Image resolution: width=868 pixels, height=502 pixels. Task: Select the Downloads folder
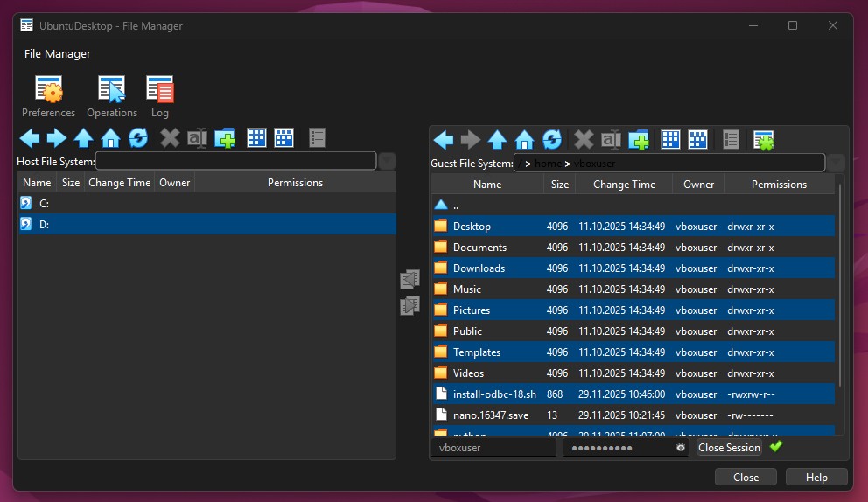pos(633,268)
